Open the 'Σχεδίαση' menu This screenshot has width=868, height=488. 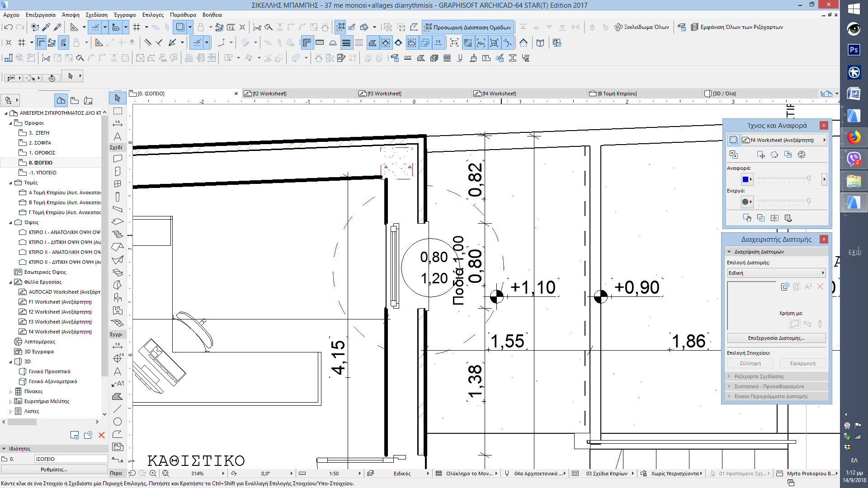point(96,15)
